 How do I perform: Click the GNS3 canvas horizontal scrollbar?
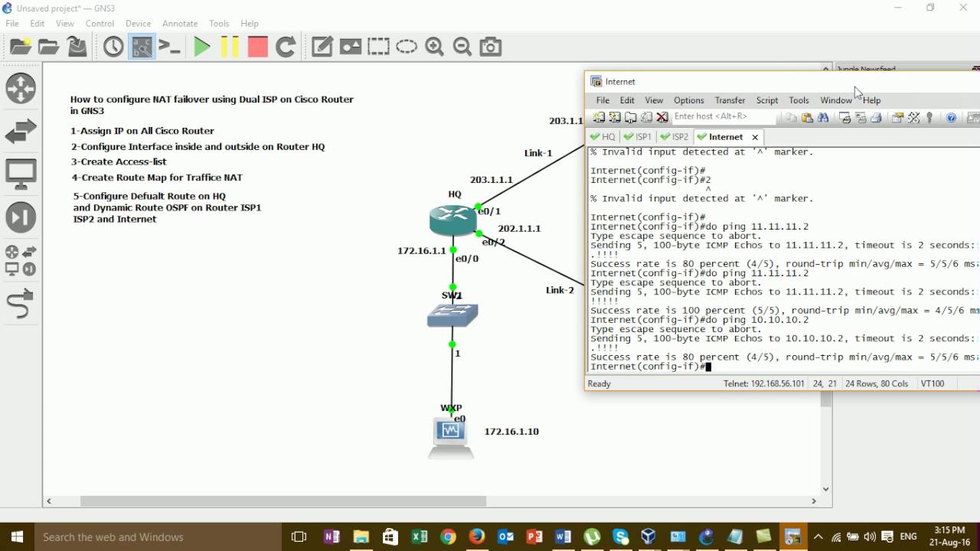[x=283, y=501]
